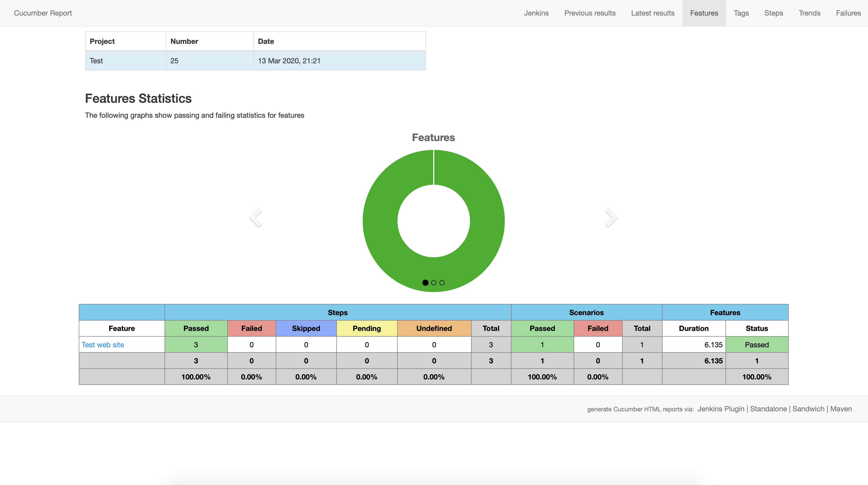
Task: Switch to the Failures tab
Action: (x=848, y=13)
